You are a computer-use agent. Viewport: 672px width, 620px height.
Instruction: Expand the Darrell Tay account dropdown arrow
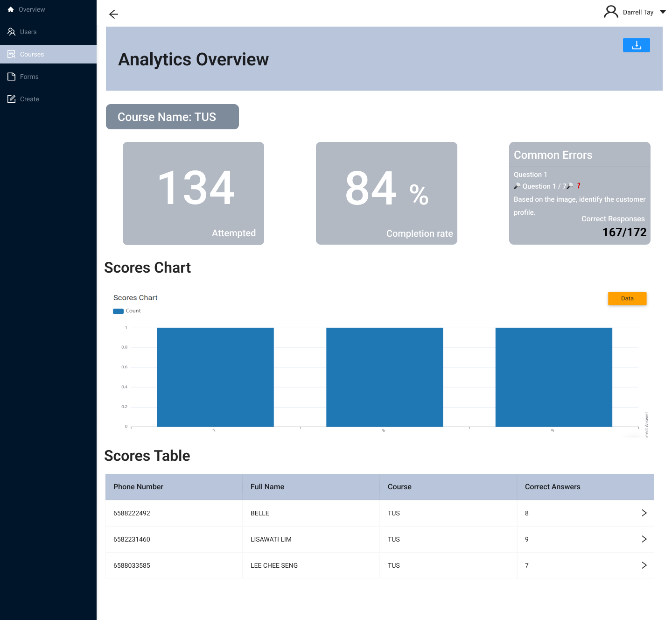click(663, 12)
